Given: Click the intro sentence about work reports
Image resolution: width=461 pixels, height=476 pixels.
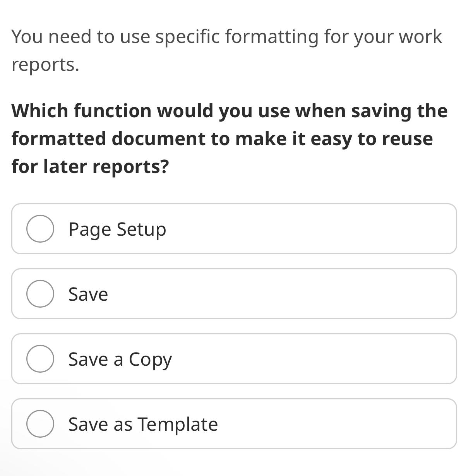Looking at the screenshot, I should click(226, 50).
